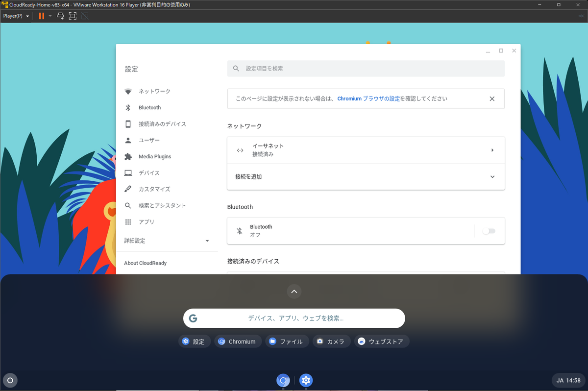Click the Settings gear icon on the shelf

click(x=306, y=380)
